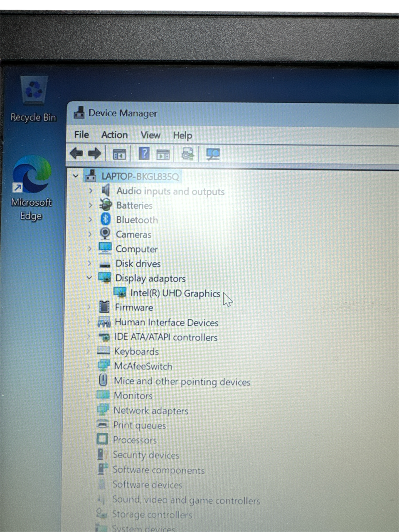Select the LAPTOP-BKGL835Q computer name

click(140, 176)
